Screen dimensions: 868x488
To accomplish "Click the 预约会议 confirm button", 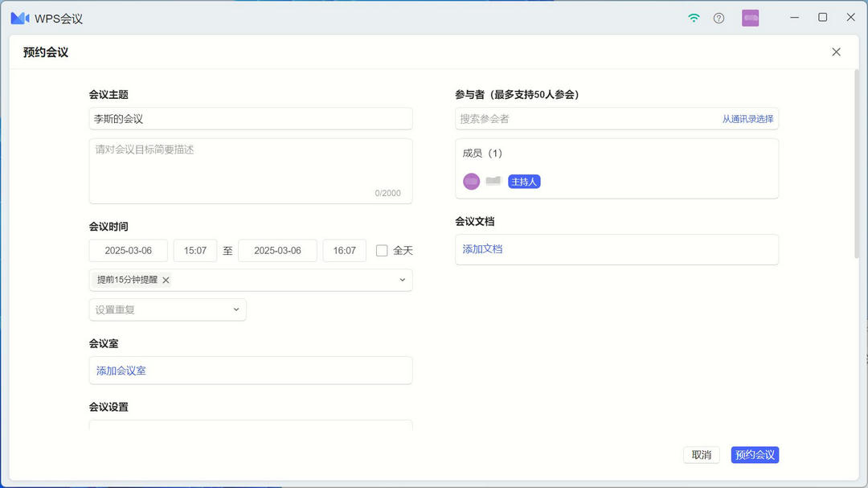I will (754, 454).
